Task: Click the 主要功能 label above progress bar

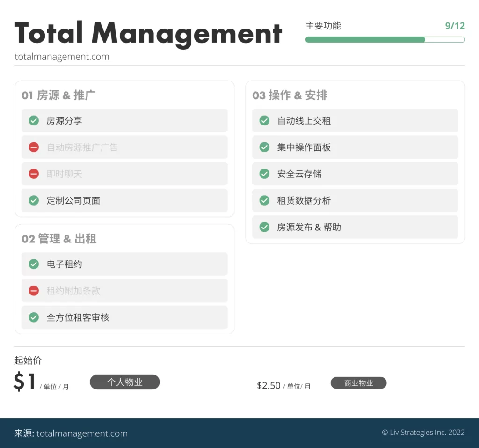Action: coord(323,26)
